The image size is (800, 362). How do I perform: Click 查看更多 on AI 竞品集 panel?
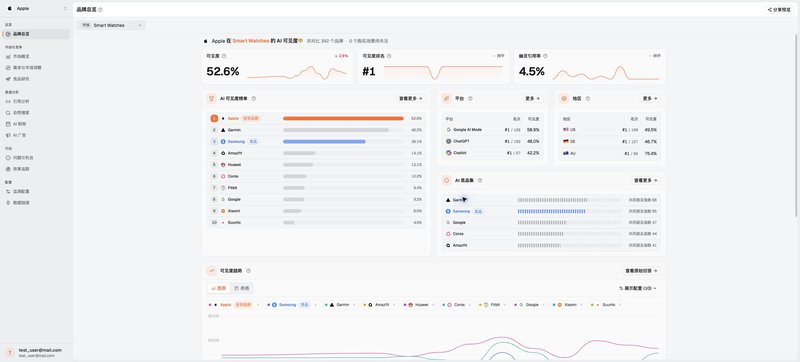point(646,180)
